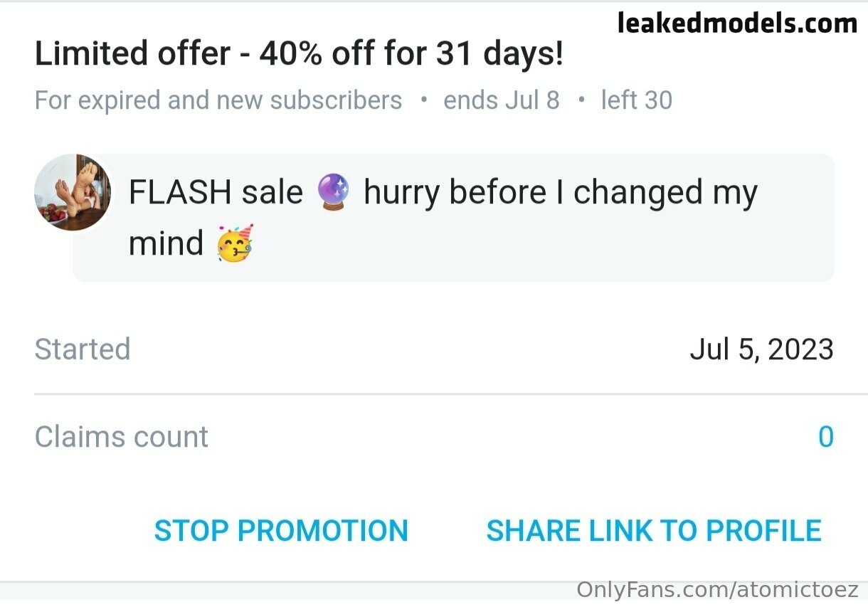Click the STOP PROMOTION button

281,531
